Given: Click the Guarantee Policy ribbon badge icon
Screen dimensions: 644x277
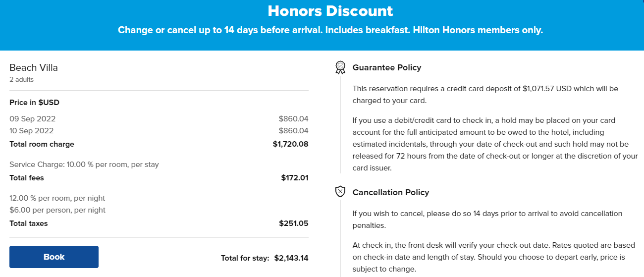Looking at the screenshot, I should coord(340,67).
